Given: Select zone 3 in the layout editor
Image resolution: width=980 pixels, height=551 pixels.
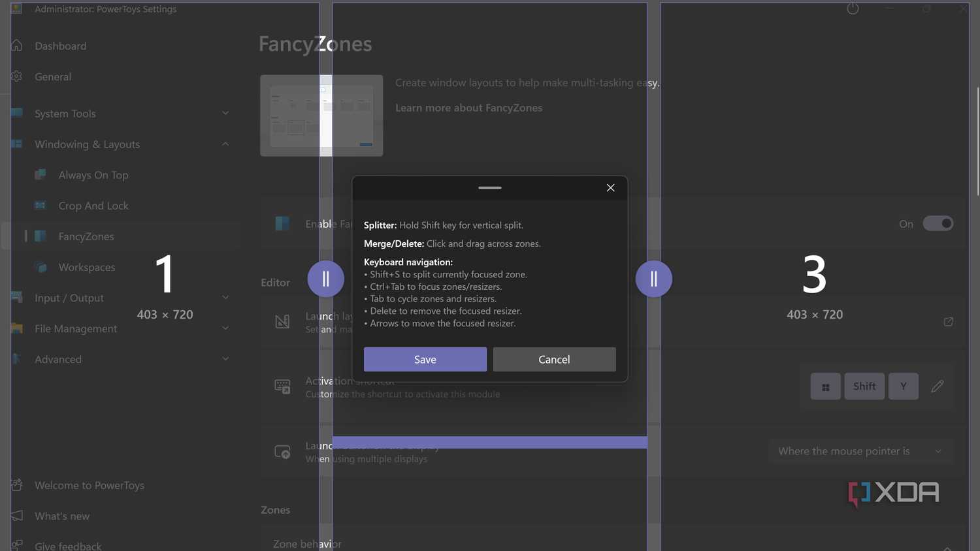Looking at the screenshot, I should pos(815,277).
